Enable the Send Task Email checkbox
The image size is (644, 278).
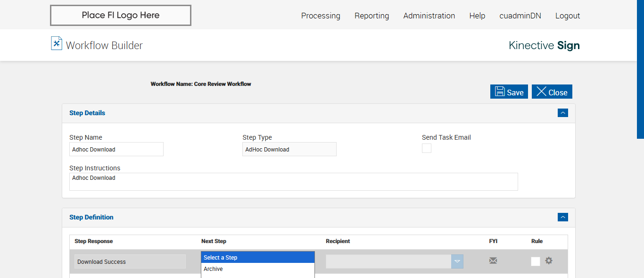coord(427,149)
